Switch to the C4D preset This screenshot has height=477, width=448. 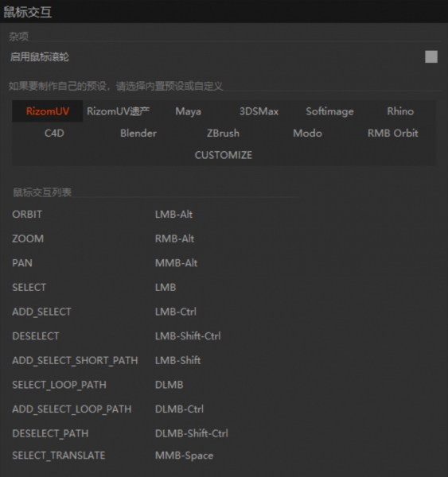click(54, 133)
